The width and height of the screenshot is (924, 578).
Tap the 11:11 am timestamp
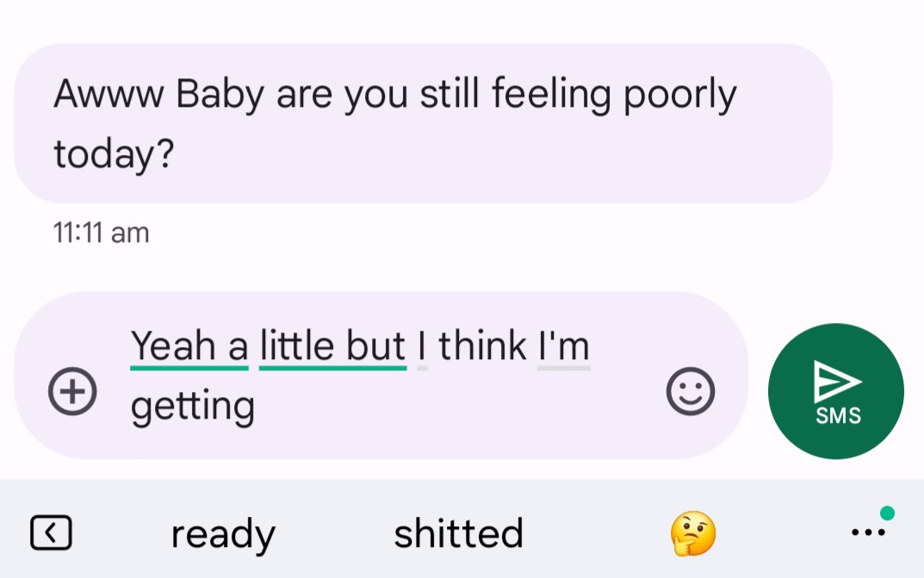[x=101, y=233]
